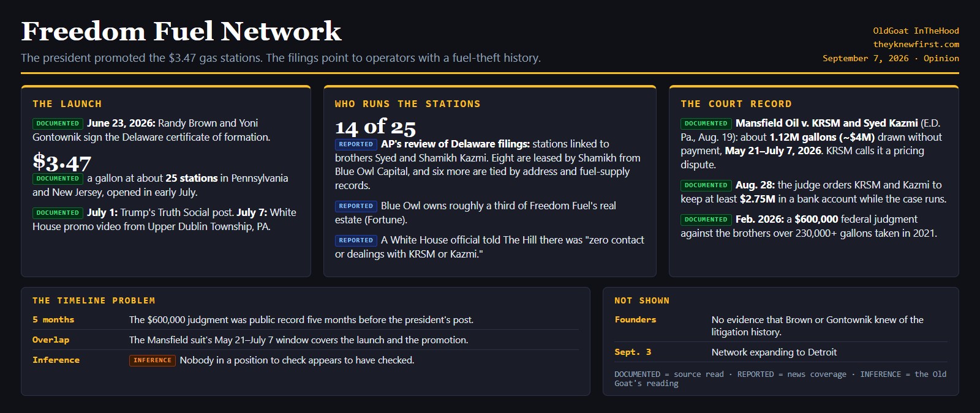Click the DOCUMENTED badge beside "Aug. 28"

point(706,185)
